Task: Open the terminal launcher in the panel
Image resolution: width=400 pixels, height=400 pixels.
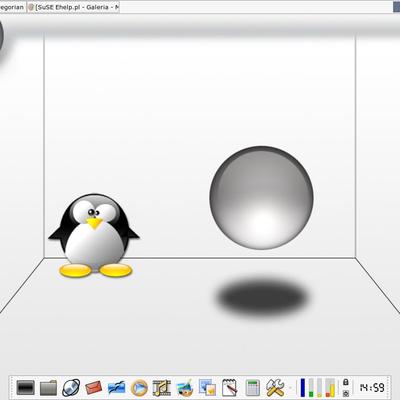Action: pos(26,387)
